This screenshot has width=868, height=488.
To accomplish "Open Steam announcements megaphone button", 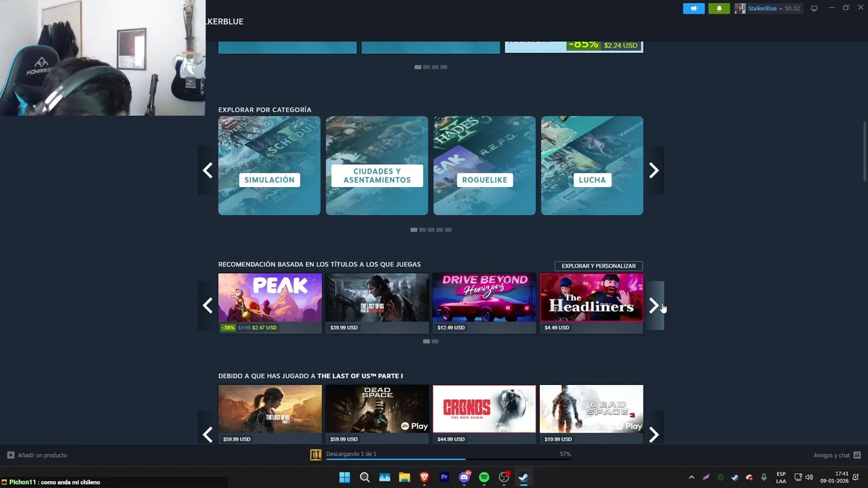I will click(x=693, y=8).
